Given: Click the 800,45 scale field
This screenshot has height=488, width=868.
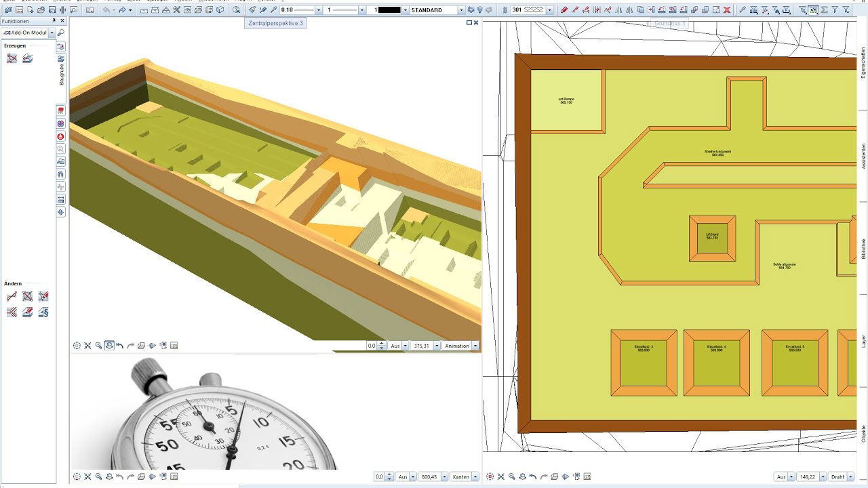Looking at the screenshot, I should 428,476.
